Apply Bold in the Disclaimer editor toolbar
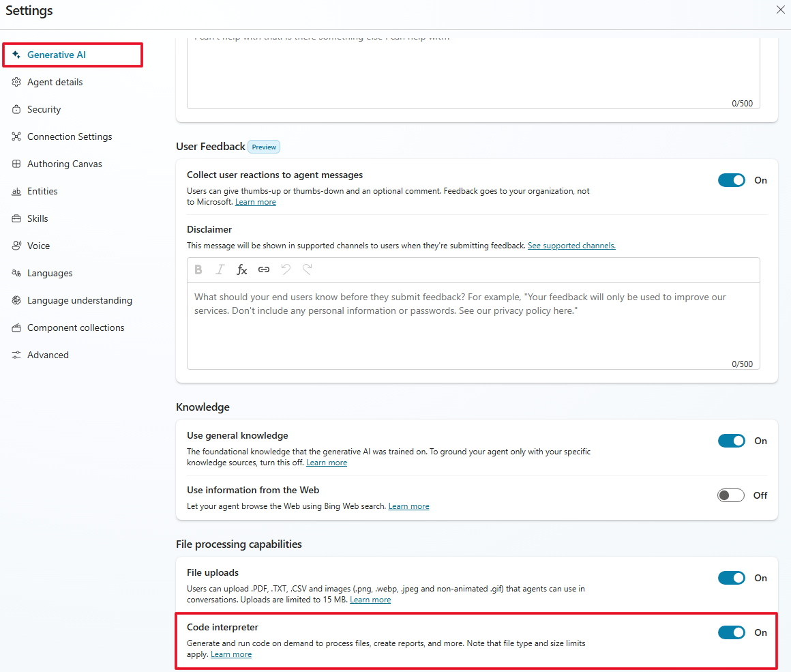Viewport: 791px width, 672px height. [198, 269]
